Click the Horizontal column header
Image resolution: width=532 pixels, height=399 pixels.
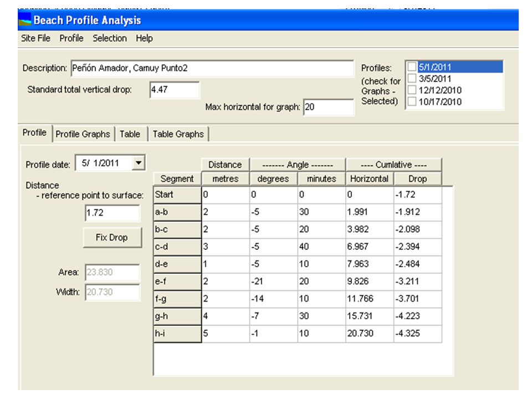click(370, 179)
